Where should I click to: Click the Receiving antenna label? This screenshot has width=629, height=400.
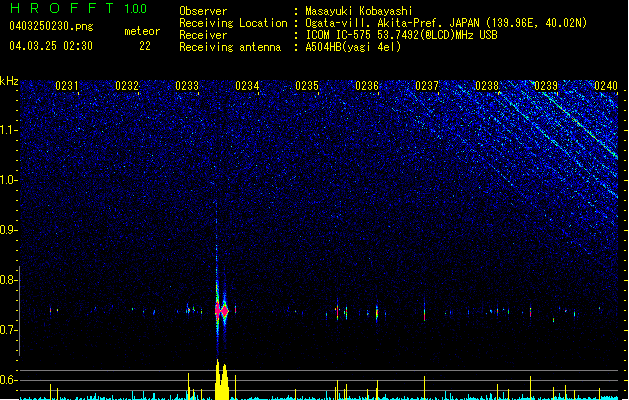(x=230, y=47)
